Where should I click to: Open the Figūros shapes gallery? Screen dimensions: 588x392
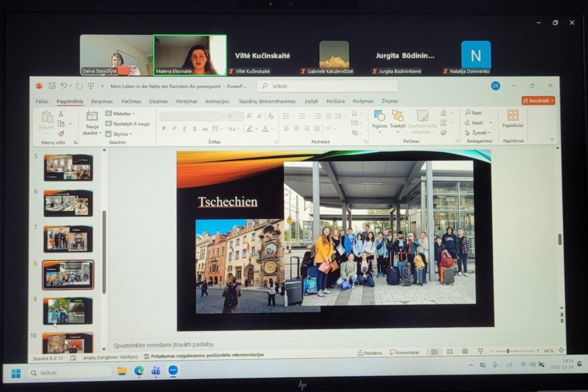point(379,117)
